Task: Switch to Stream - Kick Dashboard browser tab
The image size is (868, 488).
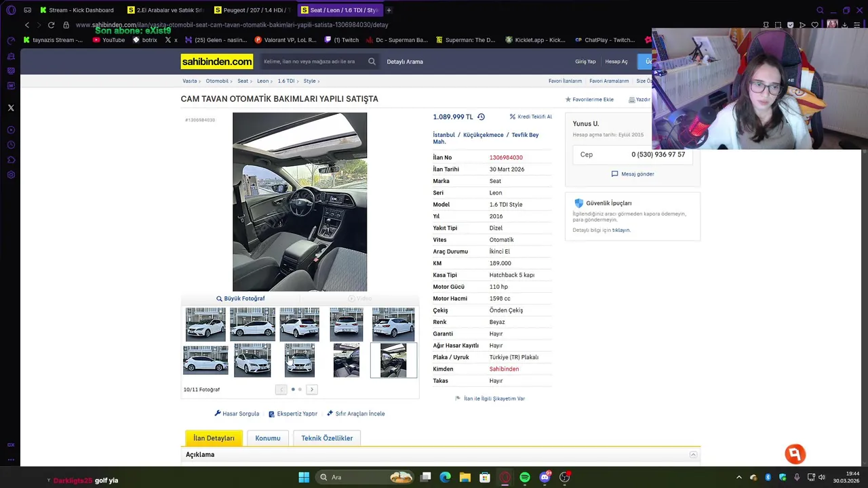Action: click(x=77, y=10)
